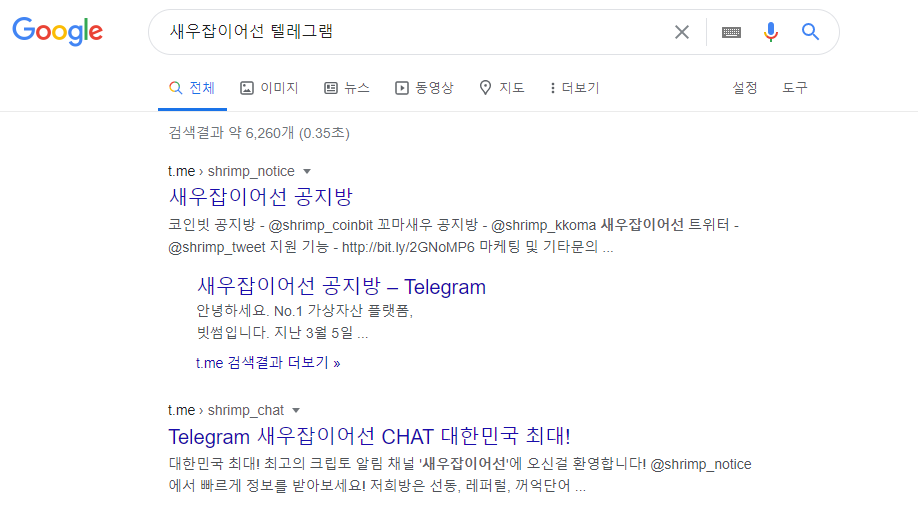Open the 새우잡이어선 공지방 result
The image size is (918, 524).
261,197
